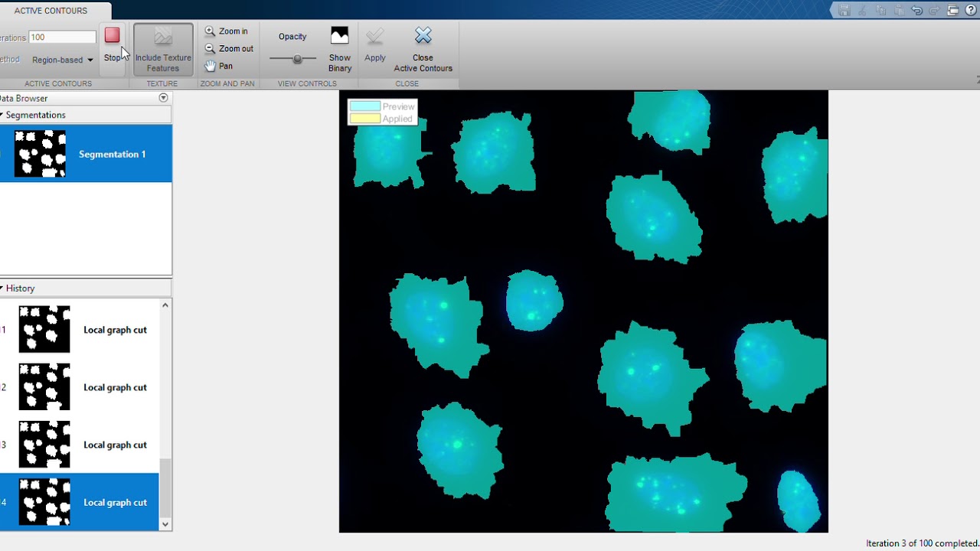The height and width of the screenshot is (551, 980).
Task: Select the Segmentation 1 thumbnail
Action: coord(41,154)
